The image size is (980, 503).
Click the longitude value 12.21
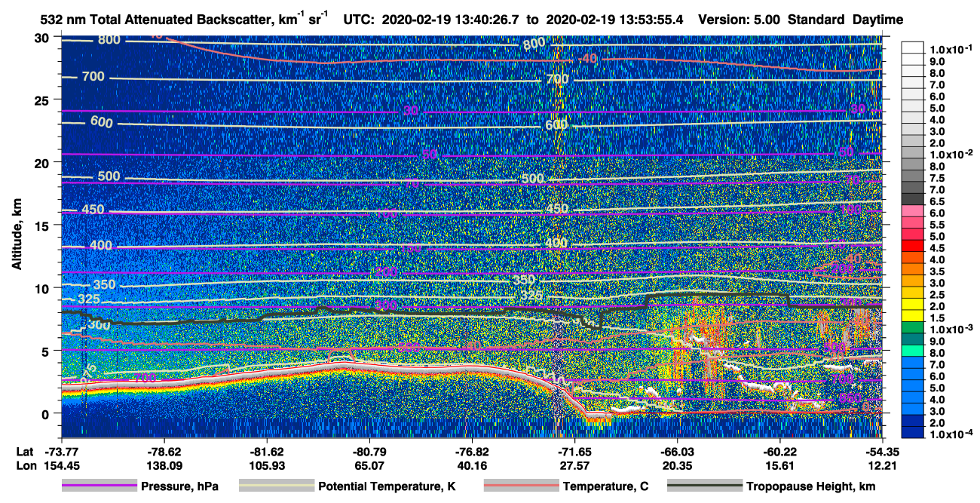tap(882, 466)
